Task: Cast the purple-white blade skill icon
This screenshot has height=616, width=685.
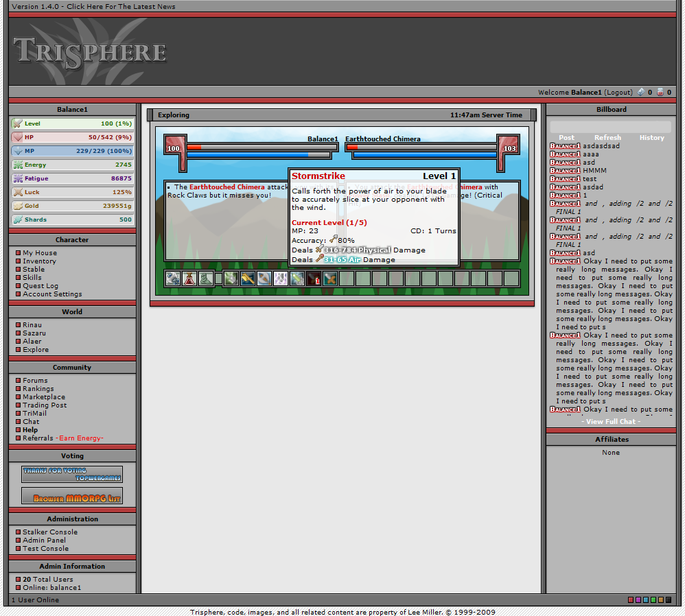Action: click(x=281, y=279)
